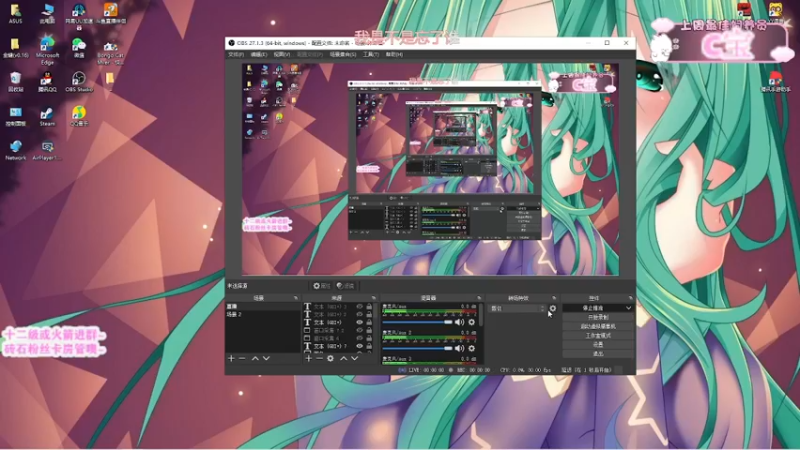Adjust the first mixer channel volume slider
The width and height of the screenshot is (800, 450).
[417, 322]
